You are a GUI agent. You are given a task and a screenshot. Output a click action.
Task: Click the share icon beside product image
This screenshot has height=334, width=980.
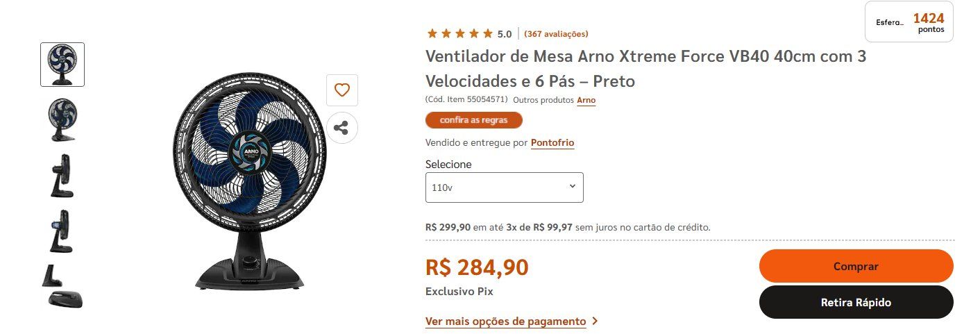point(341,128)
